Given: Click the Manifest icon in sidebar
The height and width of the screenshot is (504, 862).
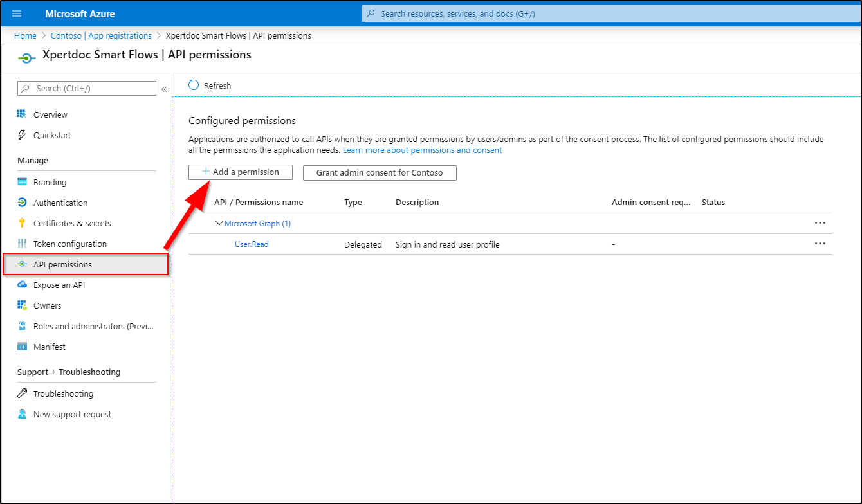Looking at the screenshot, I should tap(21, 346).
